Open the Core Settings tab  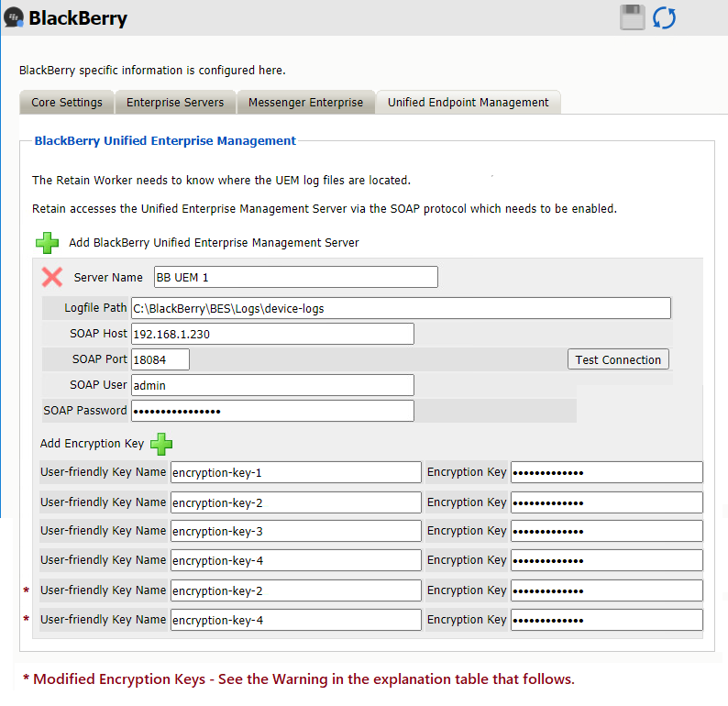click(x=67, y=103)
